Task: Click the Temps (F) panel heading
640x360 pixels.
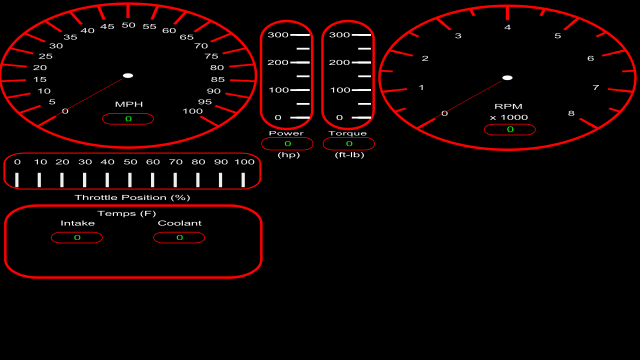Action: 127,213
